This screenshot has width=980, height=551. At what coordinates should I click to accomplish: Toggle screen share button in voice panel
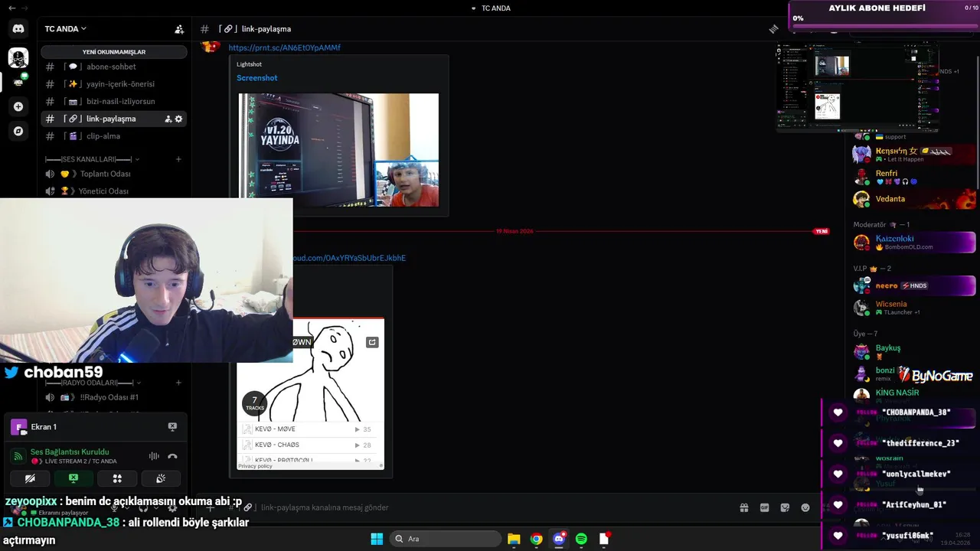(73, 478)
